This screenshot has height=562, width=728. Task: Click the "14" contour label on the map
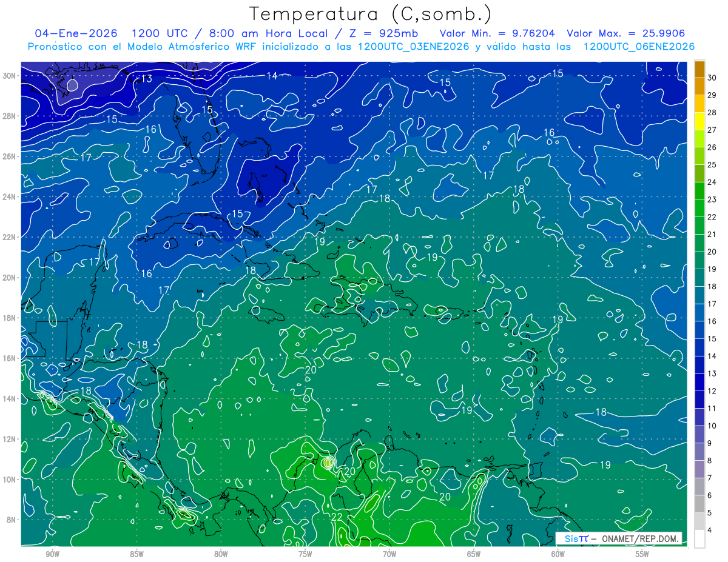click(x=272, y=76)
